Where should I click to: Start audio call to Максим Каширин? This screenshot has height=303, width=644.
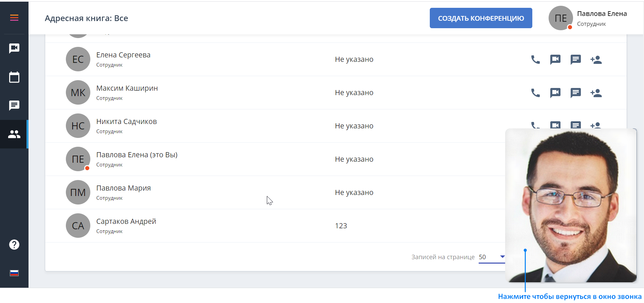[535, 93]
